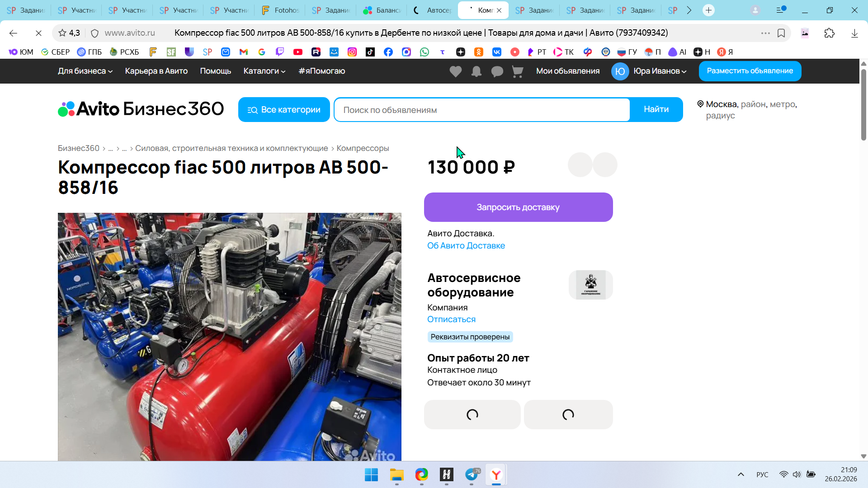
Task: Switch to the Fotohos browser tab
Action: click(x=280, y=10)
